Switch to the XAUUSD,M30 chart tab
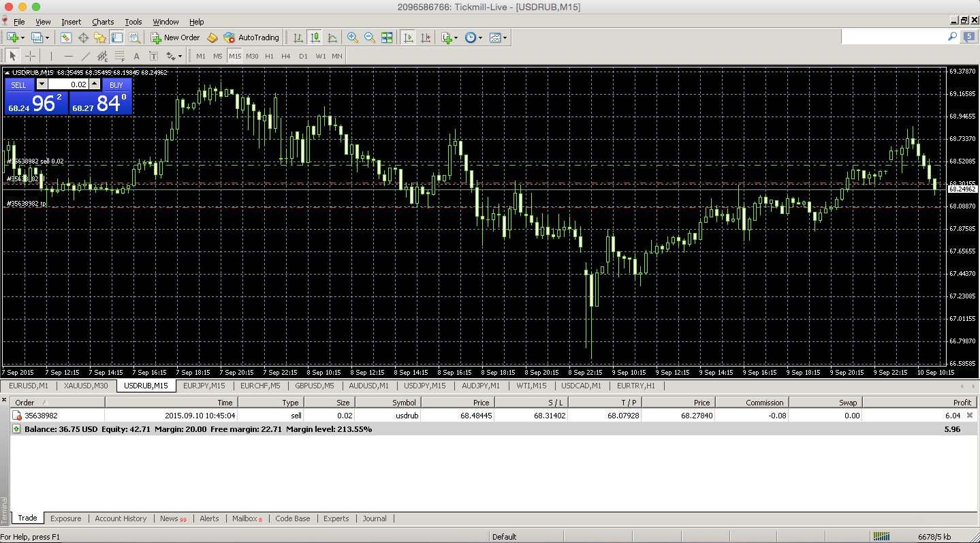980x543 pixels. [86, 386]
